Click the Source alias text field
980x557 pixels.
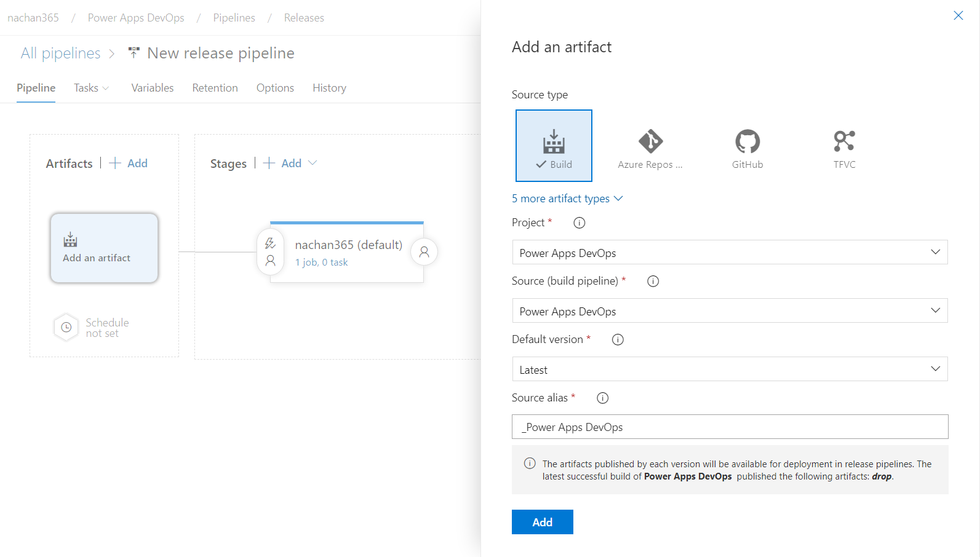pyautogui.click(x=730, y=427)
